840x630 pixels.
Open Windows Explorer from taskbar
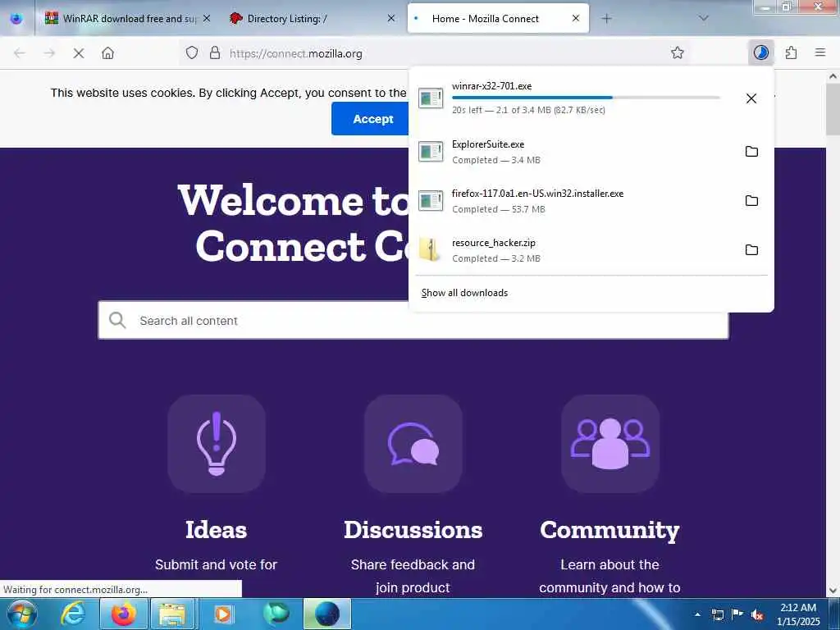point(172,614)
